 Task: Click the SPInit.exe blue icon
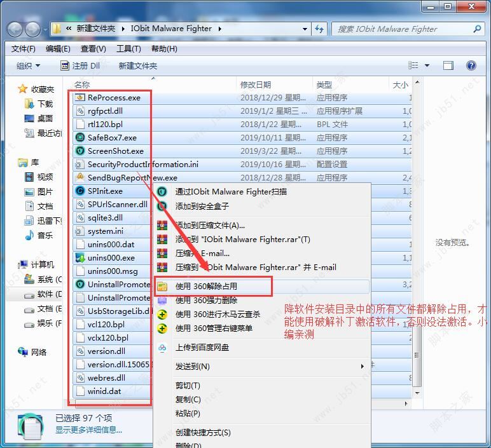pos(80,191)
